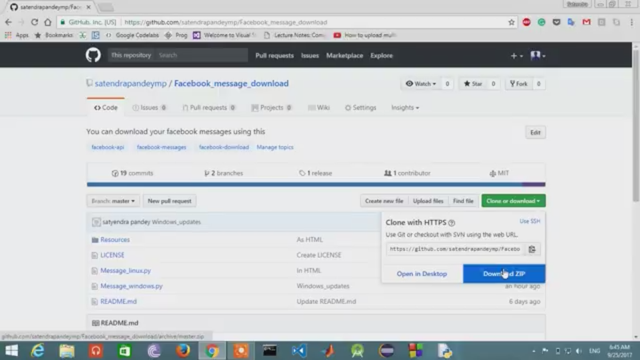
Task: Open the Python icon in taskbar
Action: 444,351
